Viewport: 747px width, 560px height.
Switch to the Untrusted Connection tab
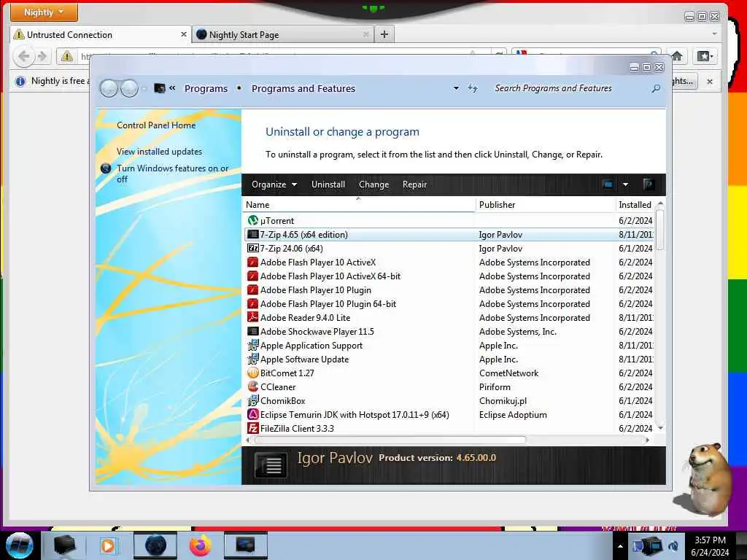click(100, 34)
